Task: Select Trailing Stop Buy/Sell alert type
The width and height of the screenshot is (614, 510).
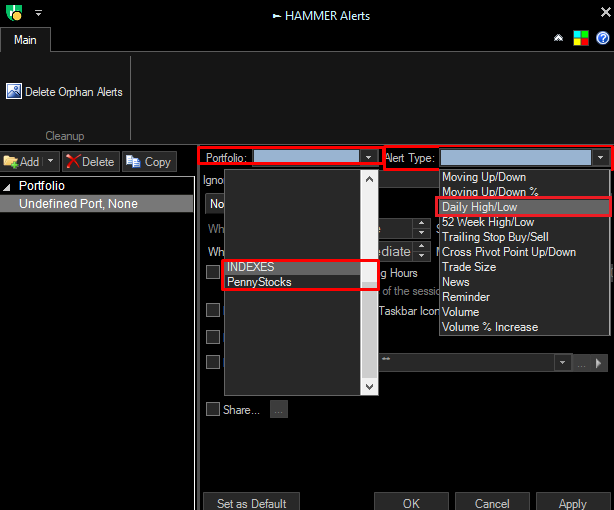Action: pyautogui.click(x=524, y=237)
